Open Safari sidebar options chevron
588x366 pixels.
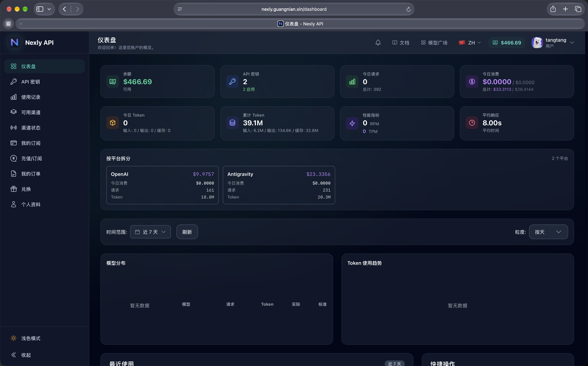click(x=49, y=9)
